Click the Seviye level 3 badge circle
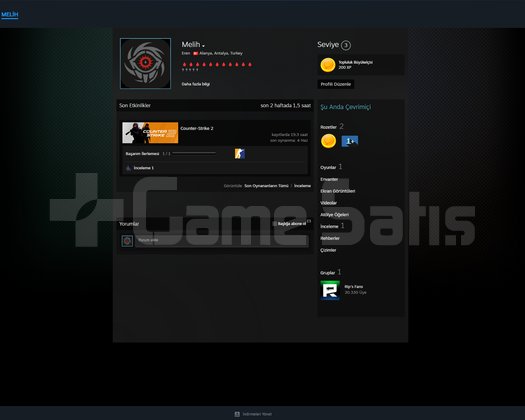Viewport: 525px width, 420px height. pyautogui.click(x=346, y=45)
